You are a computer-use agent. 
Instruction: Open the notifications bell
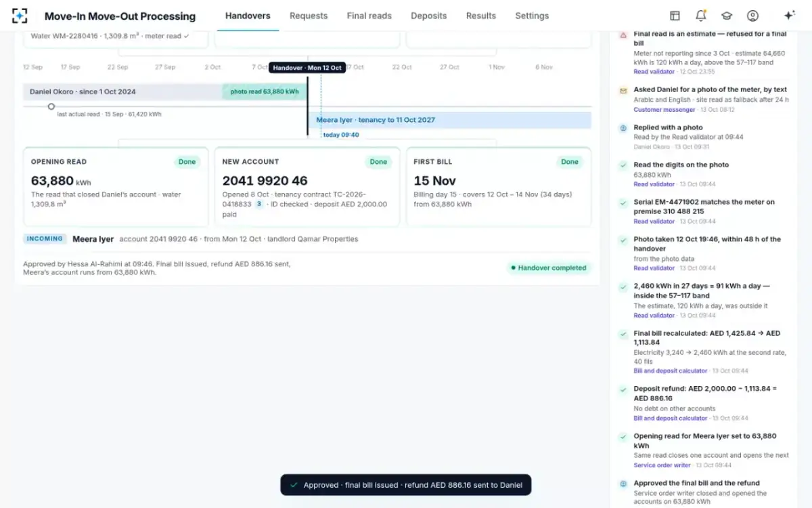point(700,16)
